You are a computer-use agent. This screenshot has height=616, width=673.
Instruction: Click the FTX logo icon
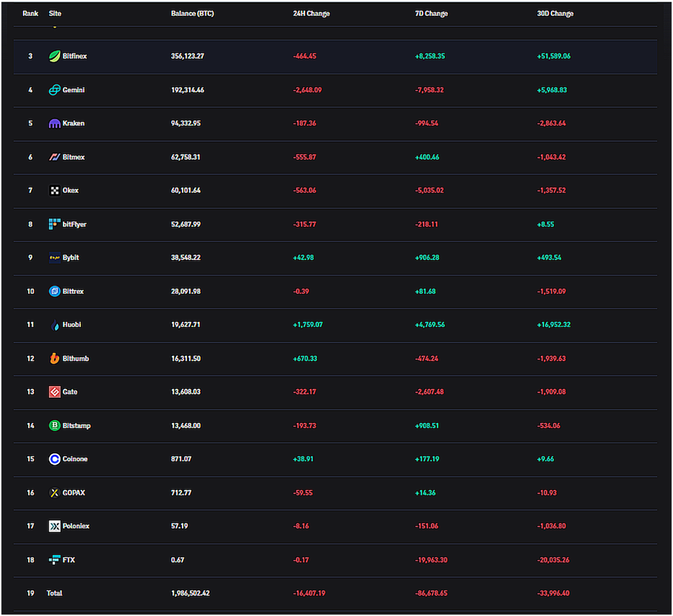pyautogui.click(x=55, y=560)
